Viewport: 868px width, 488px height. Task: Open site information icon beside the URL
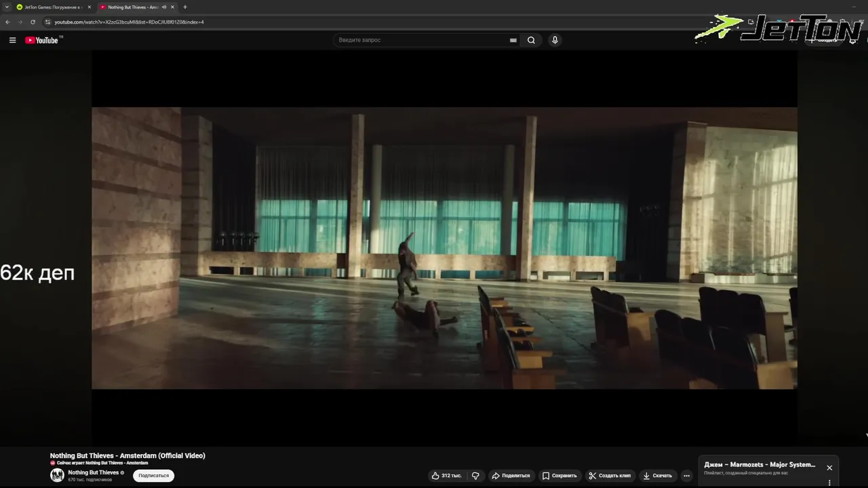[47, 22]
